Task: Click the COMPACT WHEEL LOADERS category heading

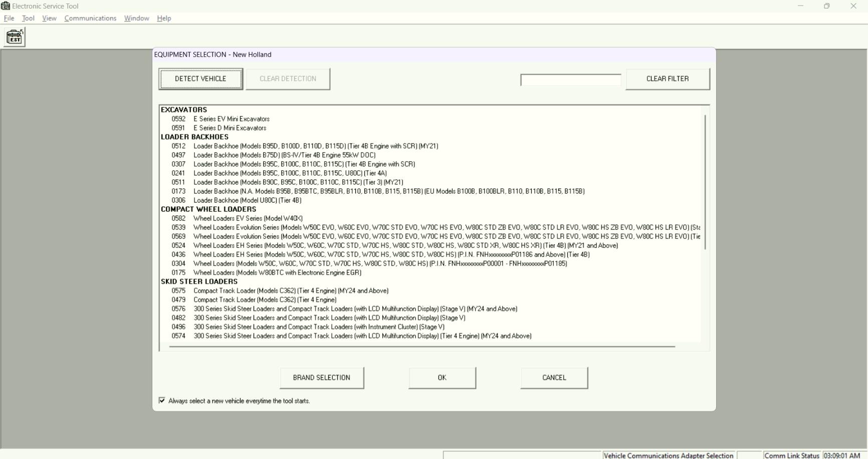Action: [208, 209]
